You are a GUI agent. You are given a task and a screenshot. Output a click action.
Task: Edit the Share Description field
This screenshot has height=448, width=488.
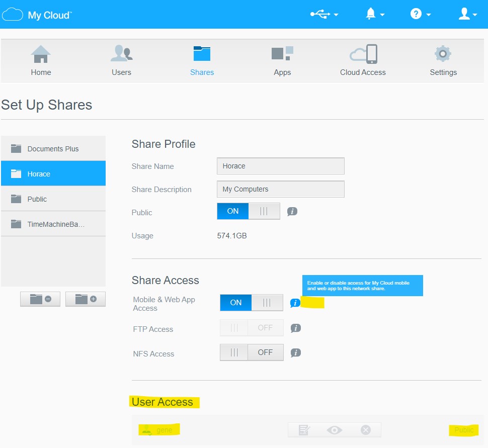[x=280, y=189]
